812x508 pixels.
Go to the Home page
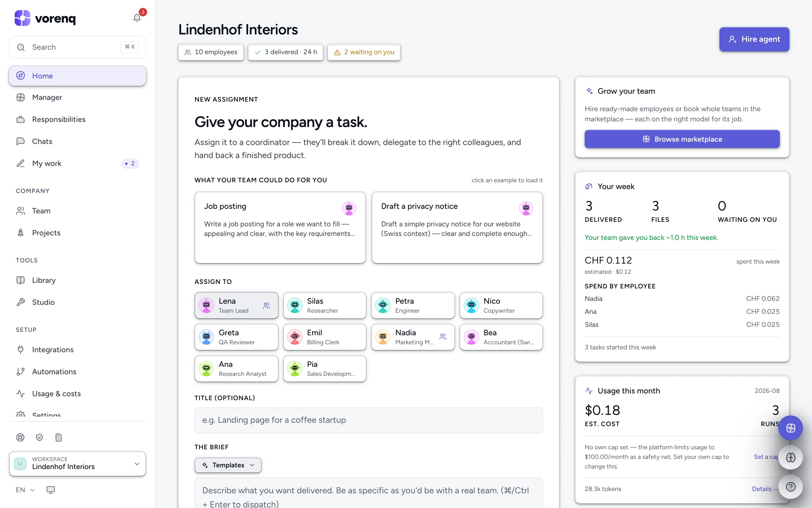point(78,76)
